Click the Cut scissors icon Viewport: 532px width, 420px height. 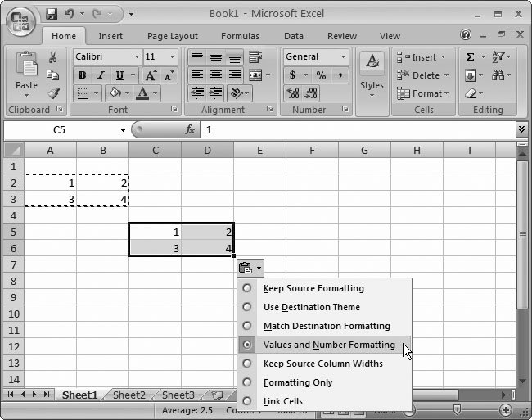pos(53,57)
